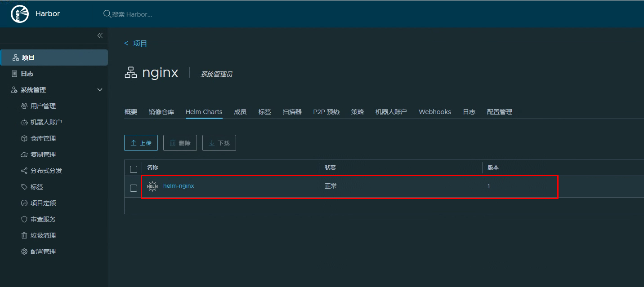Click the 项目定额 gauge icon

click(x=24, y=203)
